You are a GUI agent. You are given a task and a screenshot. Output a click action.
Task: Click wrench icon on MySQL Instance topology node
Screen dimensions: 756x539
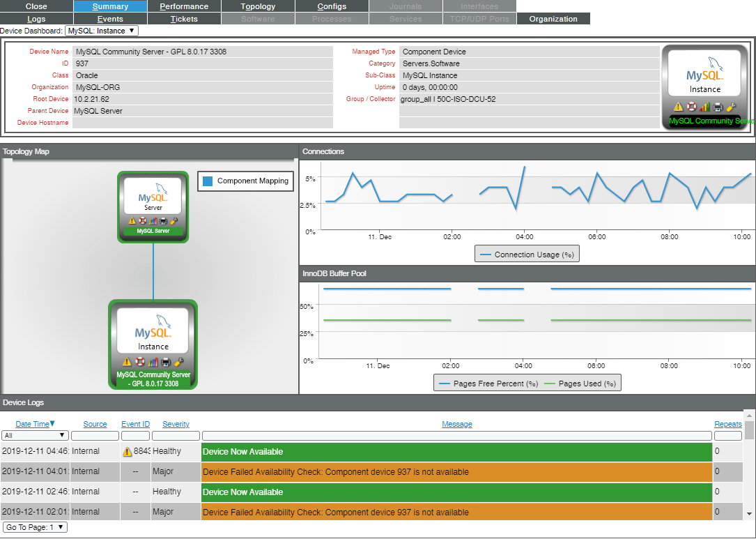coord(179,361)
